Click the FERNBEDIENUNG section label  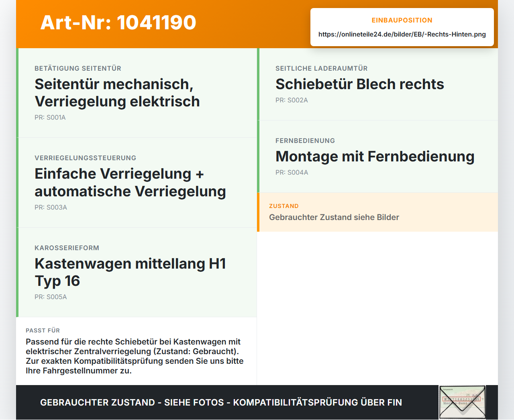(305, 141)
